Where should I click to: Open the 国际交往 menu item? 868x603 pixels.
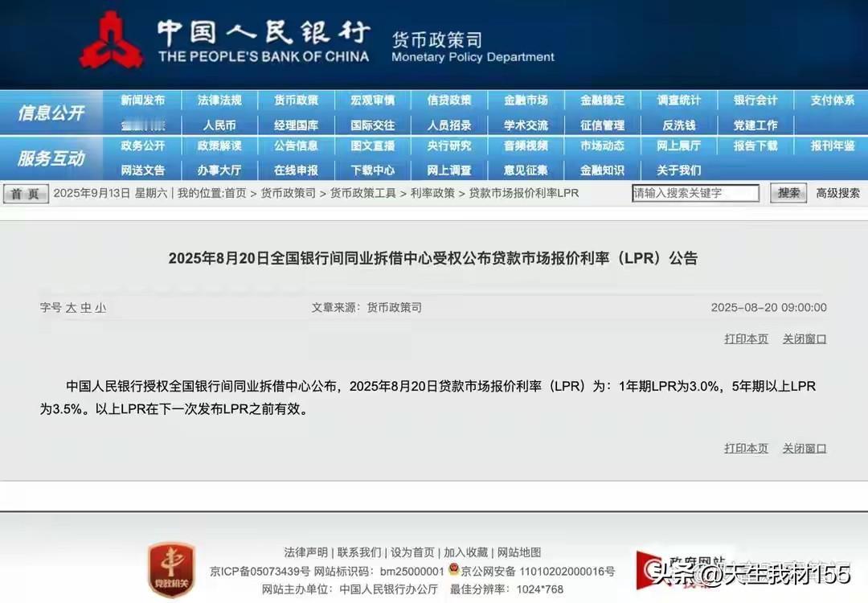[373, 125]
